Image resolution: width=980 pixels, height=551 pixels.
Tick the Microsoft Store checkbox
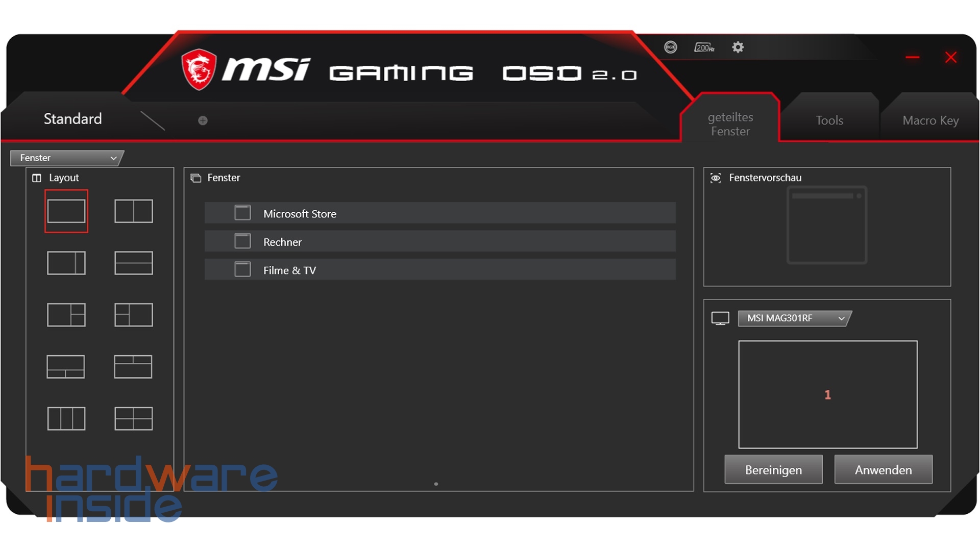[x=242, y=213]
